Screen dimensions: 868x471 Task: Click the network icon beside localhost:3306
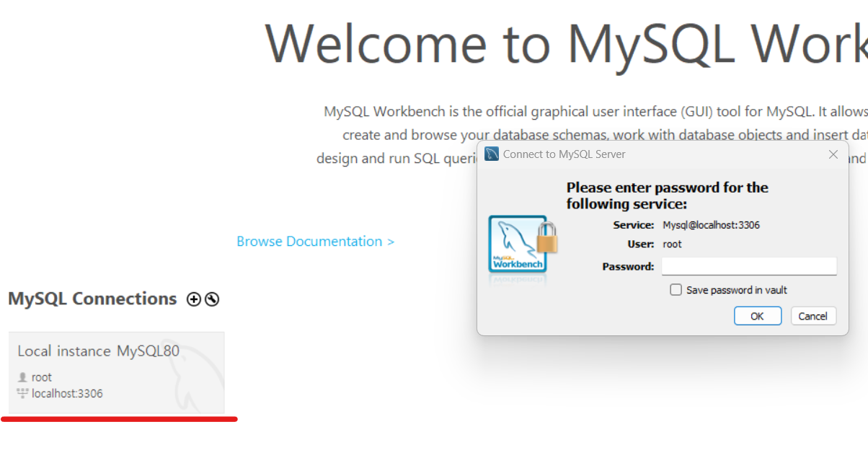23,394
